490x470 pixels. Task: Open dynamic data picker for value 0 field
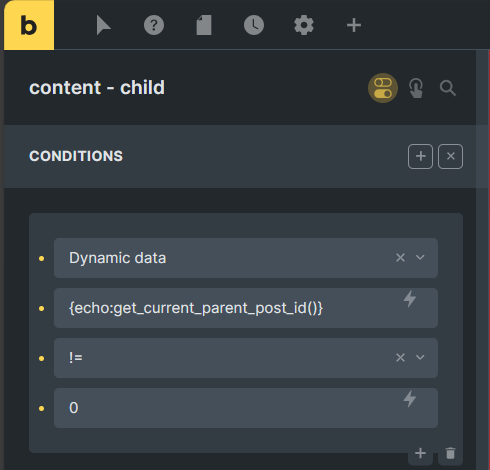coord(410,399)
